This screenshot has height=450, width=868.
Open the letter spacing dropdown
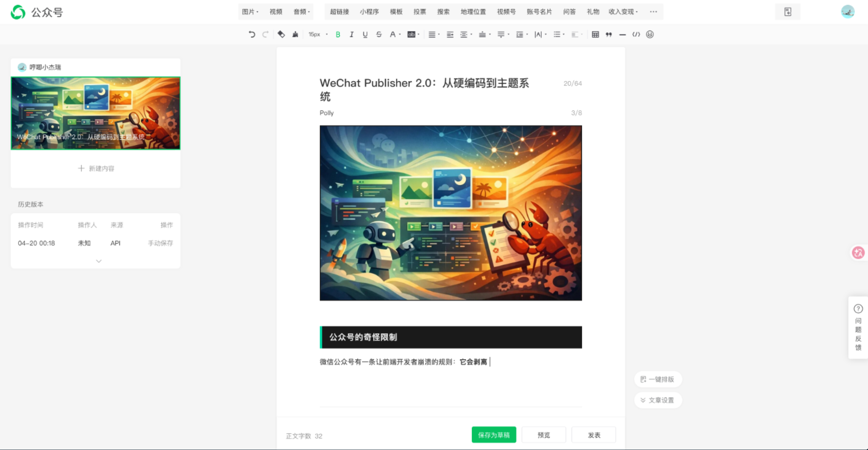click(540, 34)
